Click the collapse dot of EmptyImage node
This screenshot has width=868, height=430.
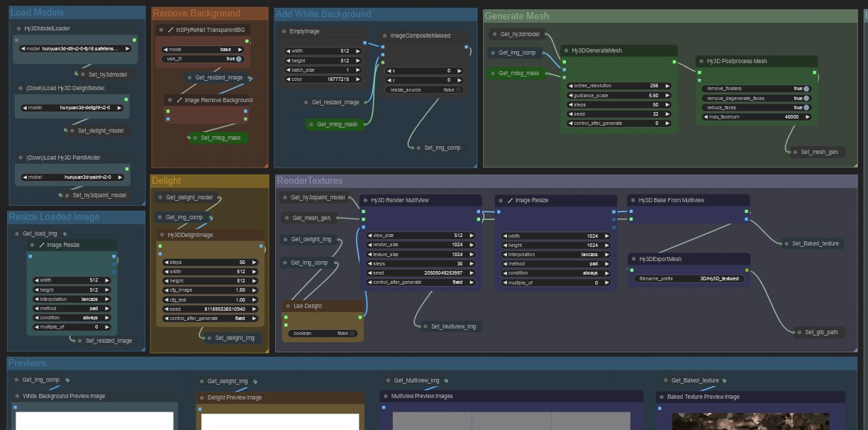(x=284, y=32)
